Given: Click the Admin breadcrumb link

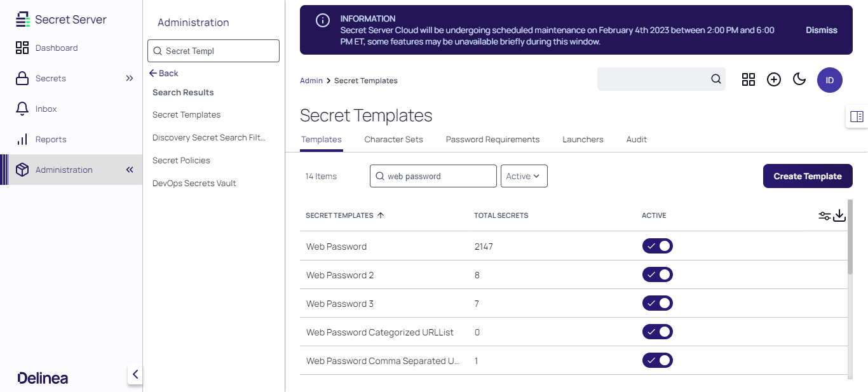Looking at the screenshot, I should point(311,81).
